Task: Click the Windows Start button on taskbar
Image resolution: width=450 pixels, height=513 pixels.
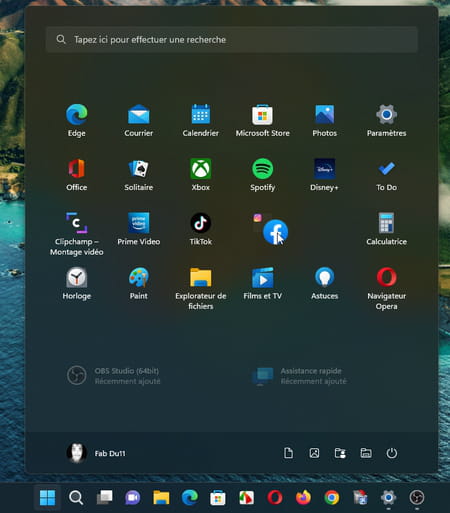Action: (47, 498)
